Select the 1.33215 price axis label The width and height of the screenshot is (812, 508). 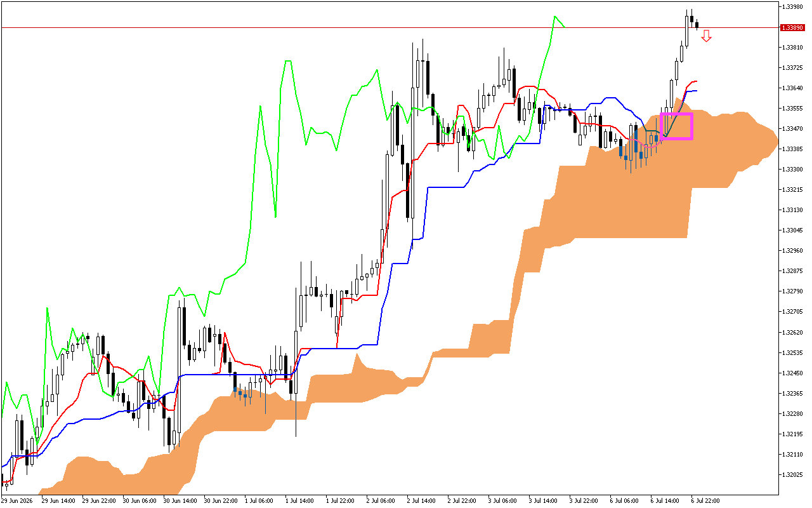tap(793, 190)
